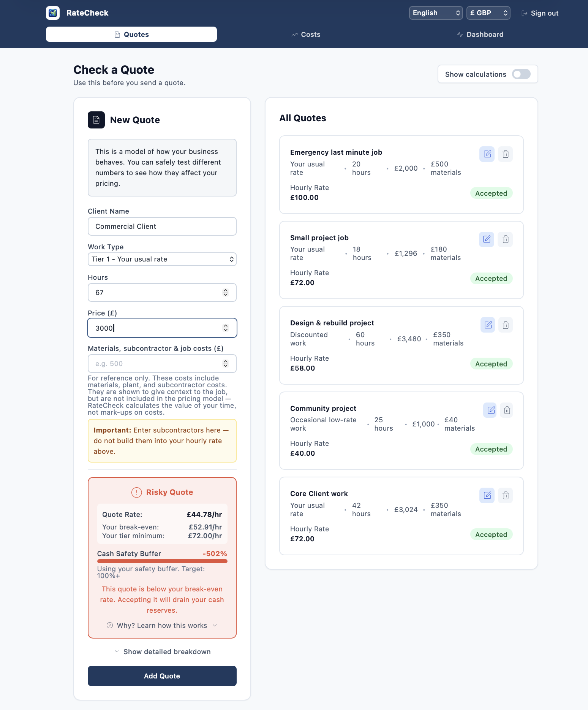Edit the Small project job quote
The width and height of the screenshot is (588, 710).
coord(487,239)
